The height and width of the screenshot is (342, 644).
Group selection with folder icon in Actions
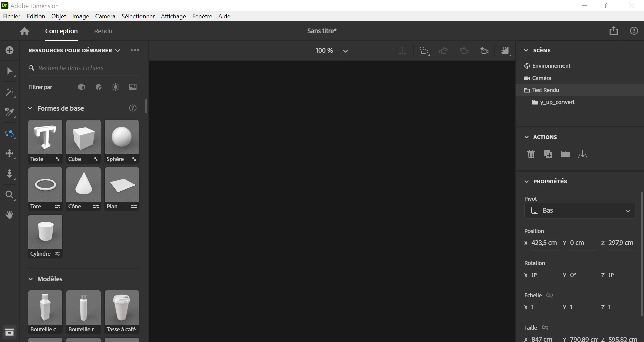566,154
